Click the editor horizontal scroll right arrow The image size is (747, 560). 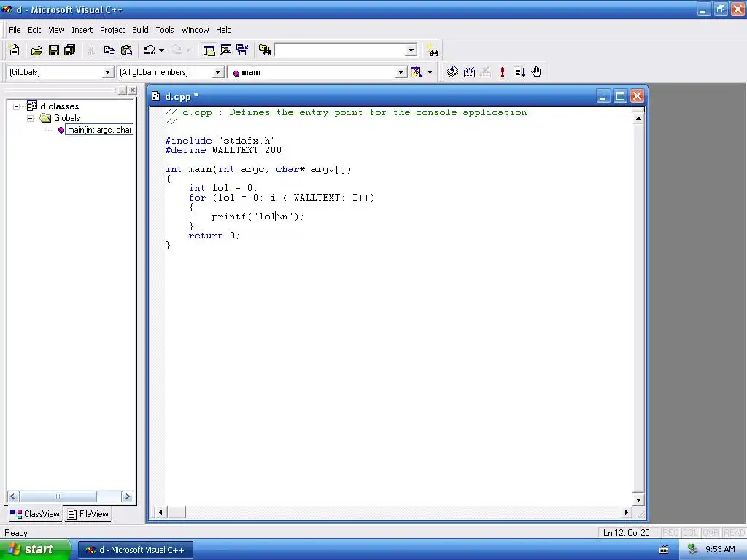pos(627,513)
